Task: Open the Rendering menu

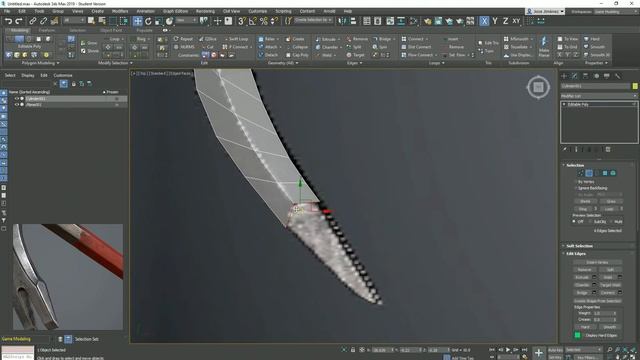Action: 205,11
